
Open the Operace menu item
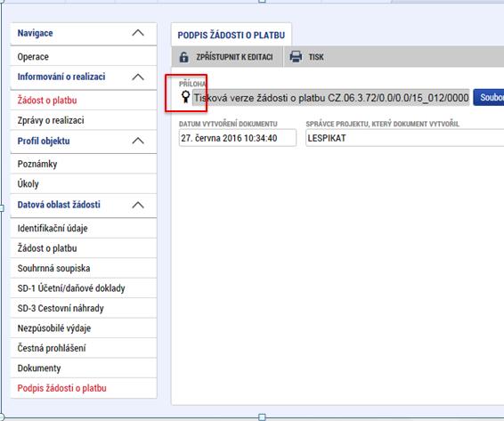pyautogui.click(x=84, y=57)
